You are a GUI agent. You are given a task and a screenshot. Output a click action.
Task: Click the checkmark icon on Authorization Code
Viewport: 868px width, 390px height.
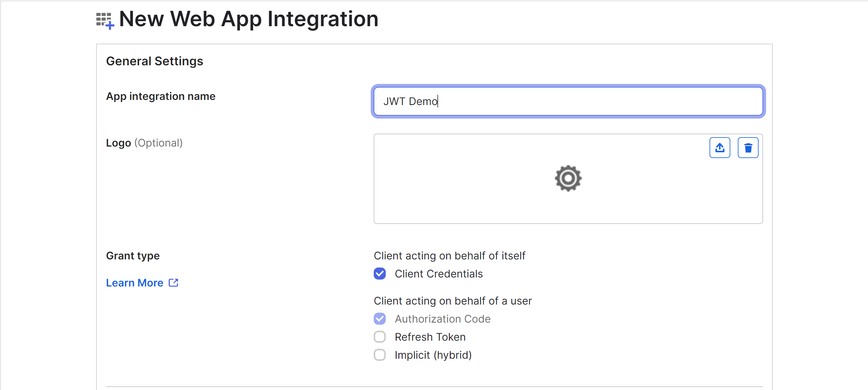click(x=380, y=318)
